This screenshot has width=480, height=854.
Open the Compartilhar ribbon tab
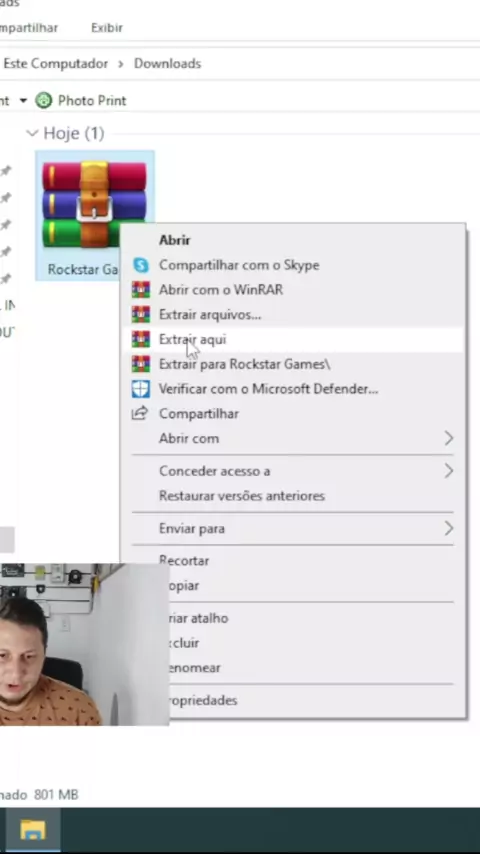[29, 28]
